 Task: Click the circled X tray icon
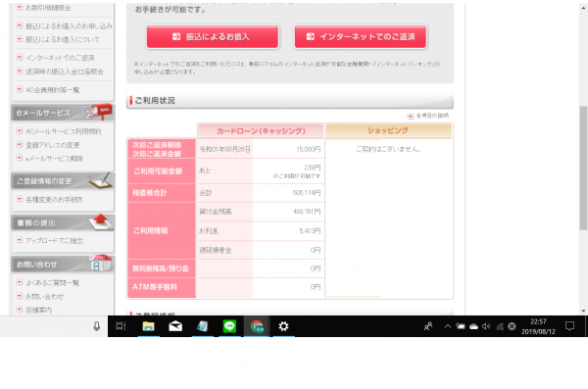click(512, 326)
